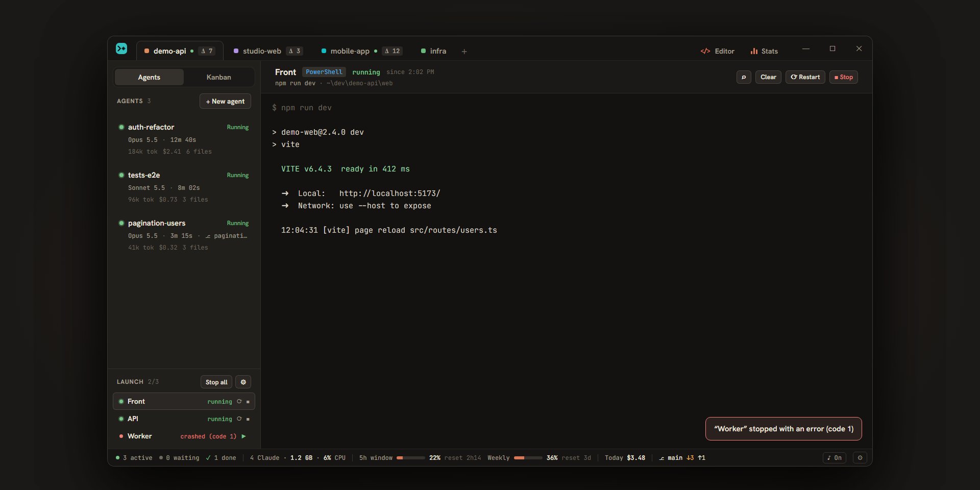Stop the Front process from the header
This screenshot has width=980, height=490.
click(843, 77)
